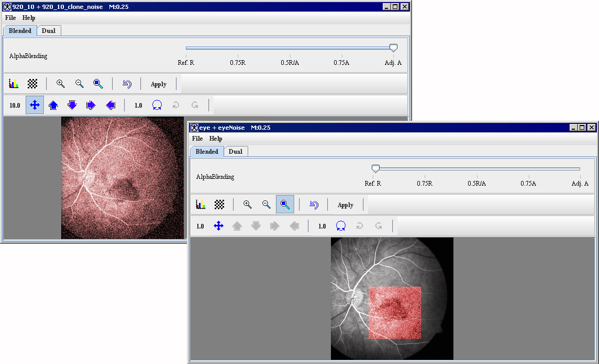Image resolution: width=599 pixels, height=364 pixels.
Task: Toggle checkerboard view in eye + eyeNoise window
Action: (219, 204)
